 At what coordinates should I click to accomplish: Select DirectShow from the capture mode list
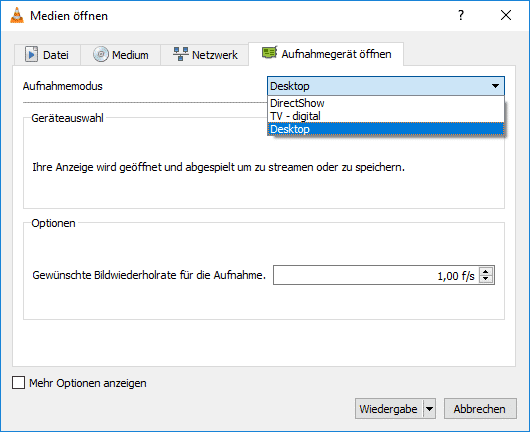pos(386,103)
